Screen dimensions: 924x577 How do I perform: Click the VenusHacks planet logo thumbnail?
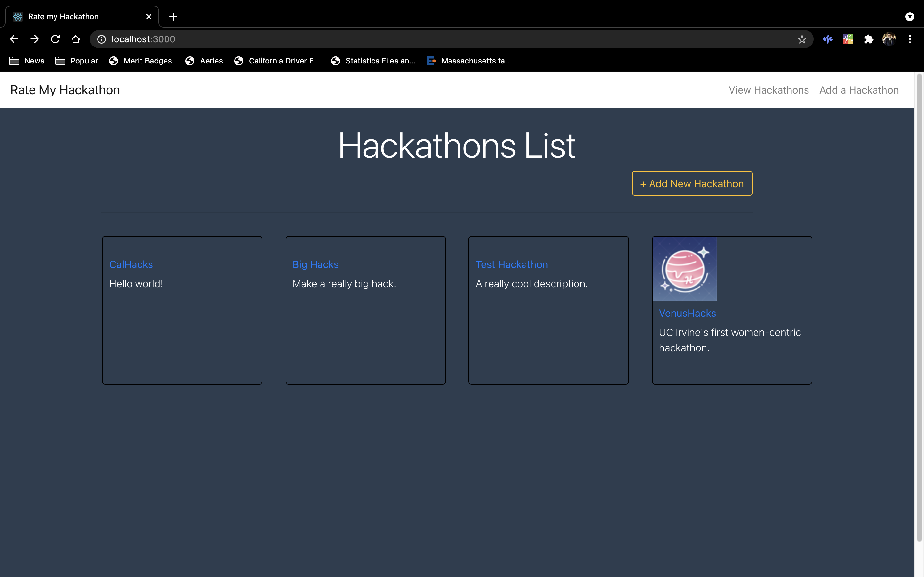(684, 269)
